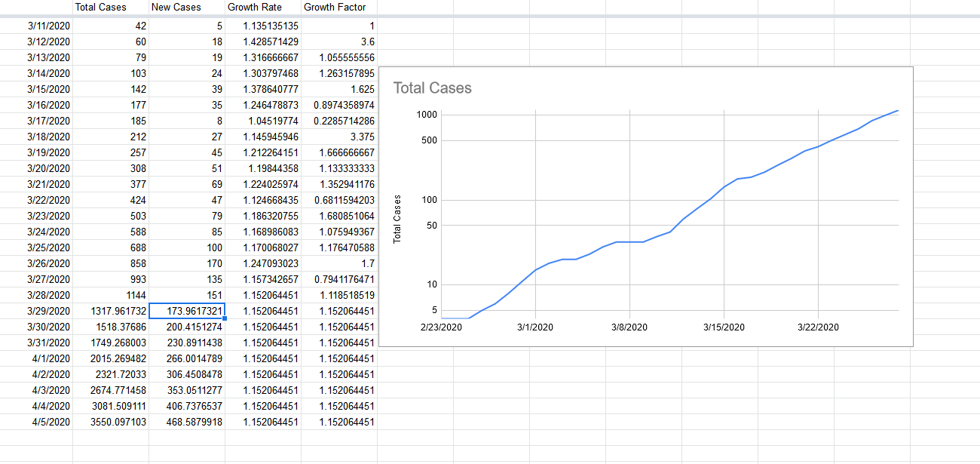Click the 3/8/2020 label on chart axis
The width and height of the screenshot is (980, 464).
pos(629,327)
